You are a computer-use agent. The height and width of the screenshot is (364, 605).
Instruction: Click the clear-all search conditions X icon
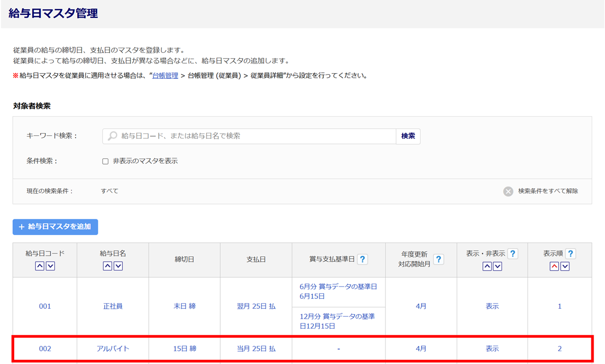(x=508, y=191)
